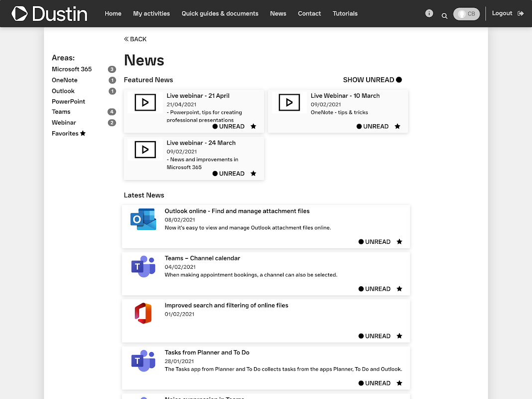Open Teams – Channel calendar headline
The width and height of the screenshot is (532, 399).
[202, 258]
